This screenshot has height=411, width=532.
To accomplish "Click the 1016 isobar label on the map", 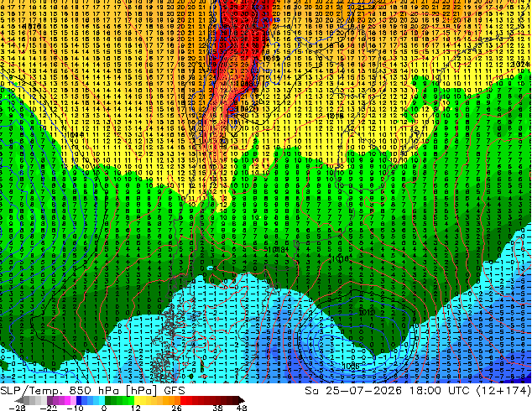I will tap(340, 259).
